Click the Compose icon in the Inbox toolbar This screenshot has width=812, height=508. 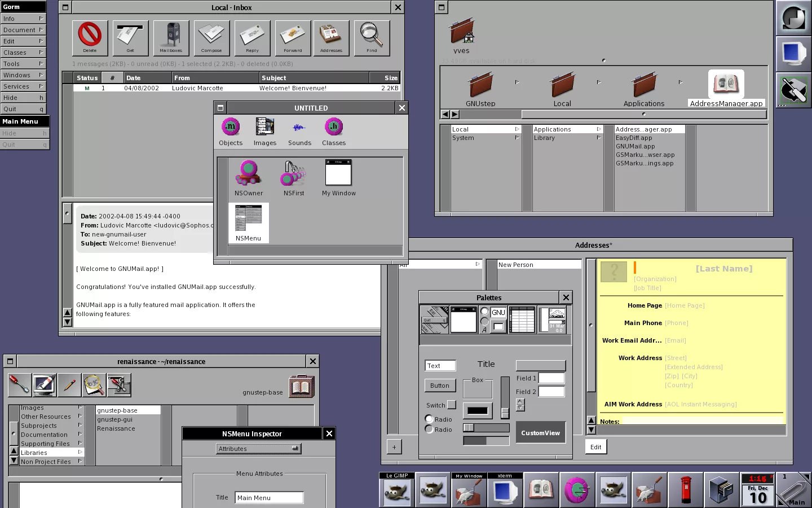tap(211, 38)
